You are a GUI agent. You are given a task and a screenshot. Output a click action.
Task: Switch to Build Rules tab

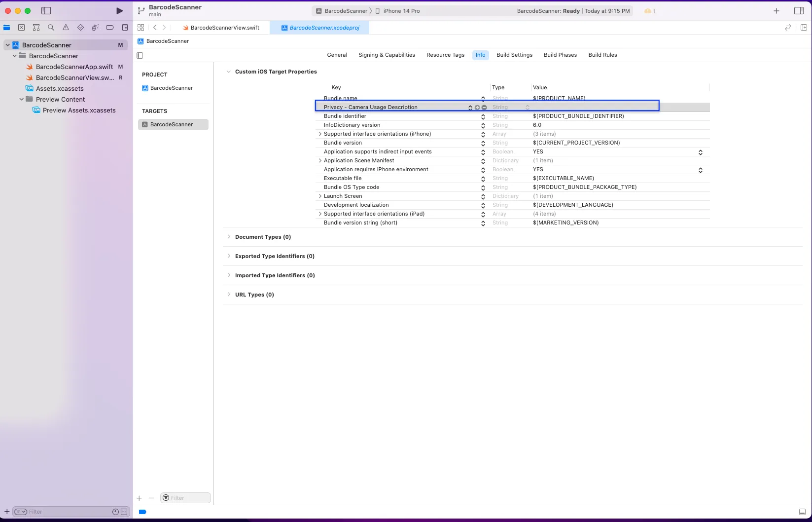(x=603, y=55)
